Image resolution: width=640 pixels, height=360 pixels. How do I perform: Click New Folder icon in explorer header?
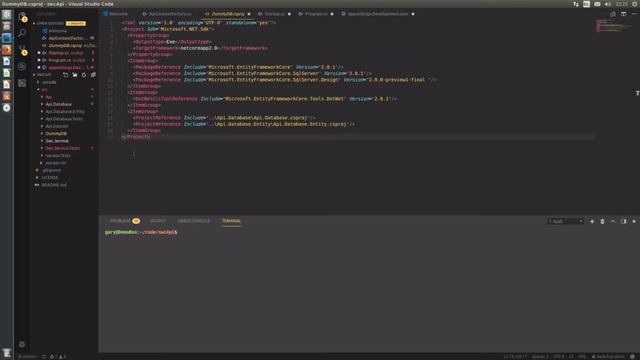pyautogui.click(x=75, y=75)
